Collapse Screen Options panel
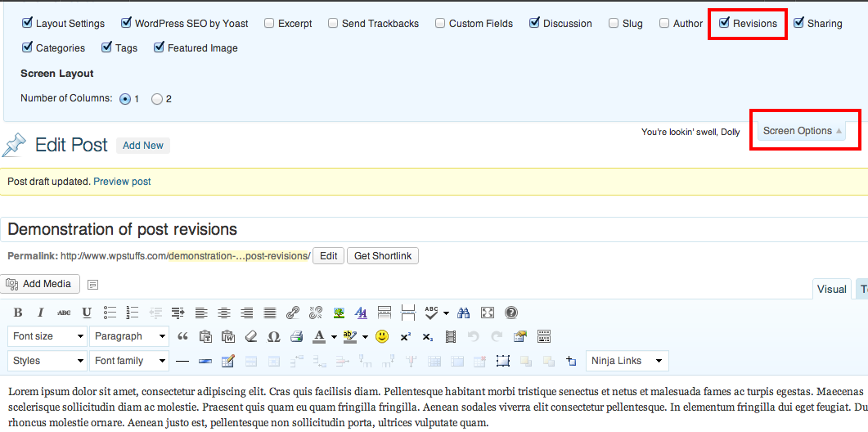This screenshot has height=432, width=868. (802, 131)
